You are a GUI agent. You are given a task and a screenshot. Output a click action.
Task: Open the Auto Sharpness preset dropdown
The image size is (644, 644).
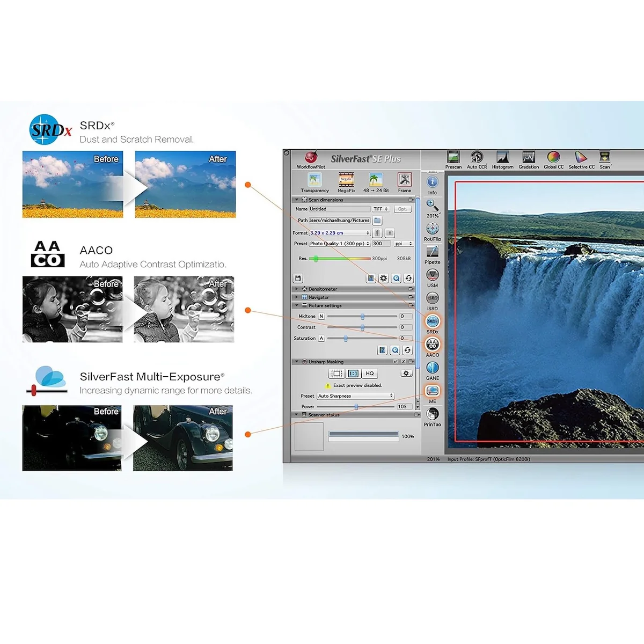(355, 396)
